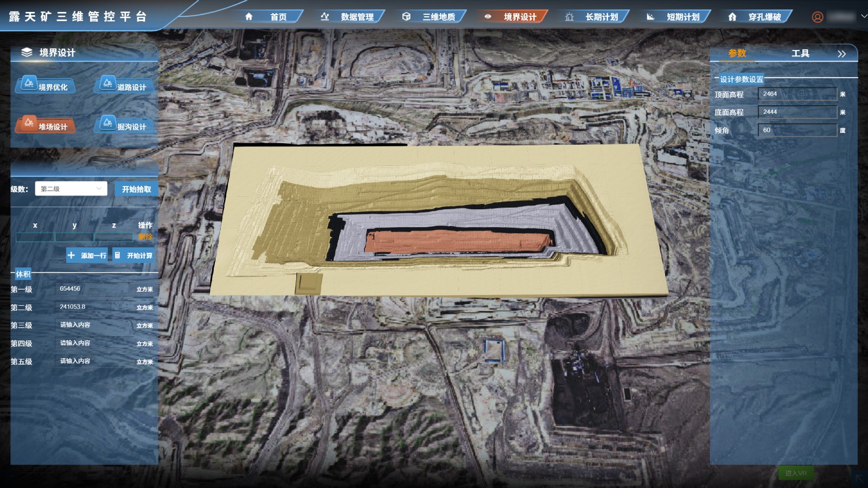
Task: Click the 开始计算 button
Action: [134, 255]
